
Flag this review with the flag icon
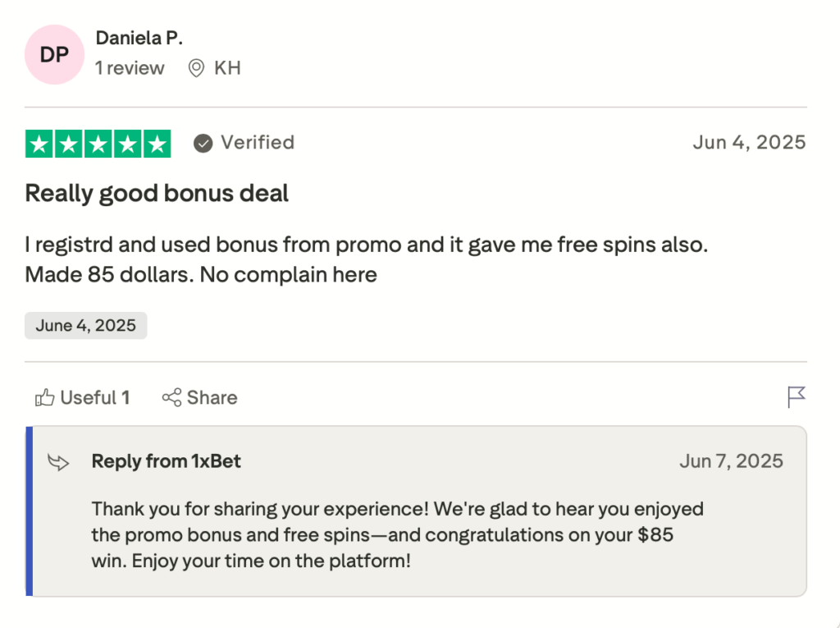(796, 397)
